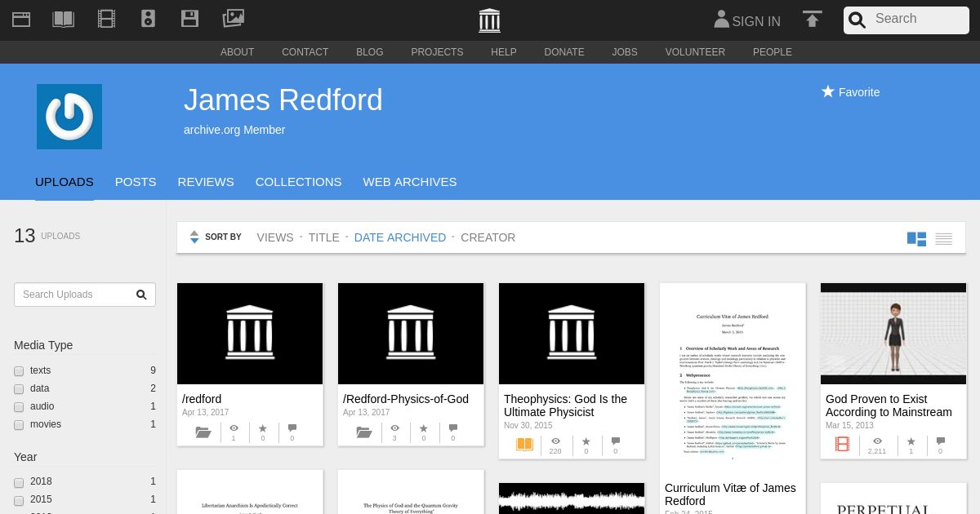Switch to the UPLOADS tab
The width and height of the screenshot is (980, 514).
click(65, 182)
